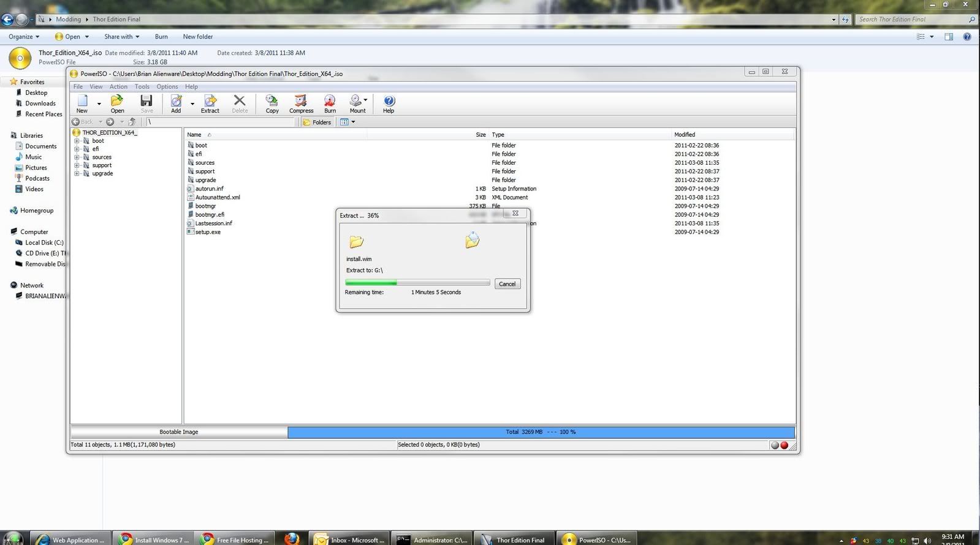Viewport: 980px width, 545px height.
Task: Toggle the Explorer preview pane icon
Action: tap(949, 37)
